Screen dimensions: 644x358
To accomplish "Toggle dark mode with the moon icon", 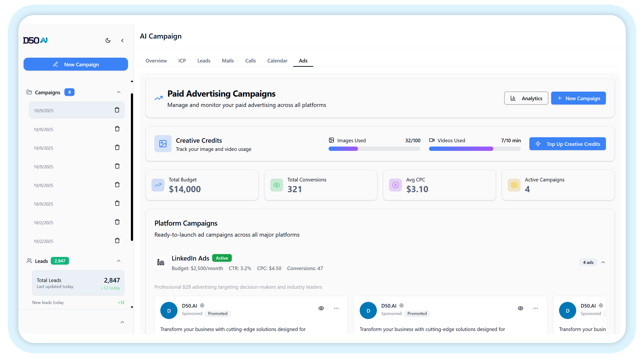I will pyautogui.click(x=108, y=40).
